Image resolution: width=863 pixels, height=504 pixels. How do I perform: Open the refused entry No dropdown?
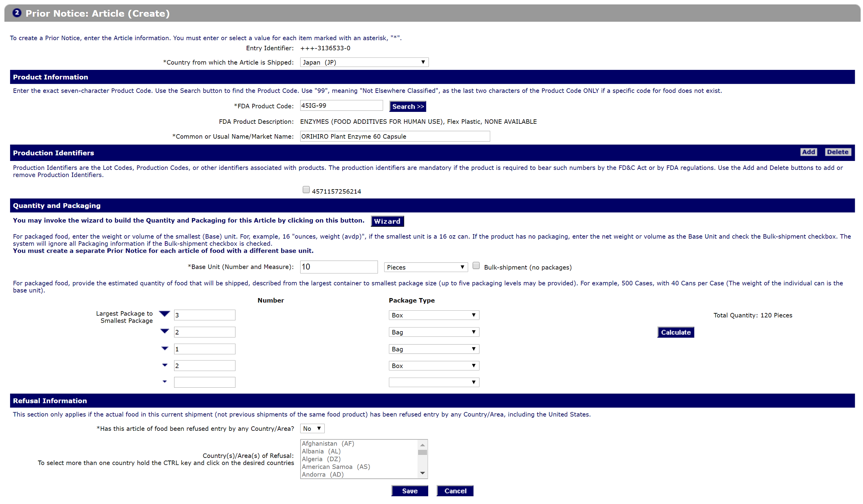click(312, 429)
